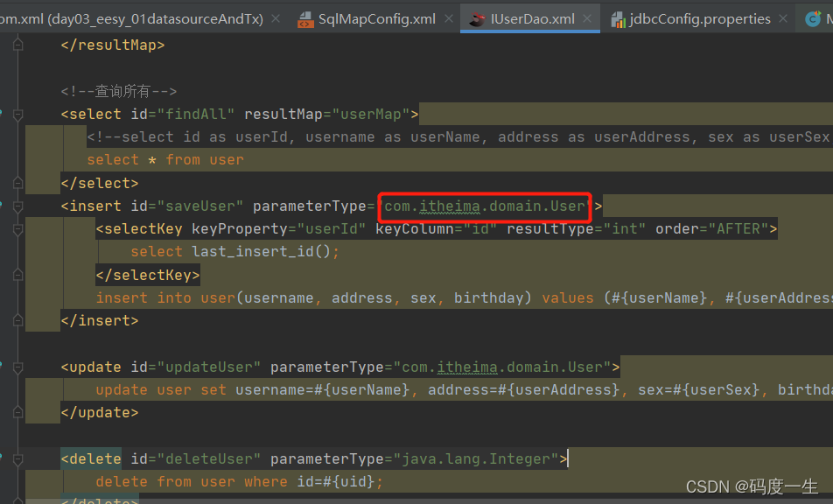Screen dimensions: 833x504
Task: Click parameterType value in the saveUser insert tag
Action: (x=485, y=206)
